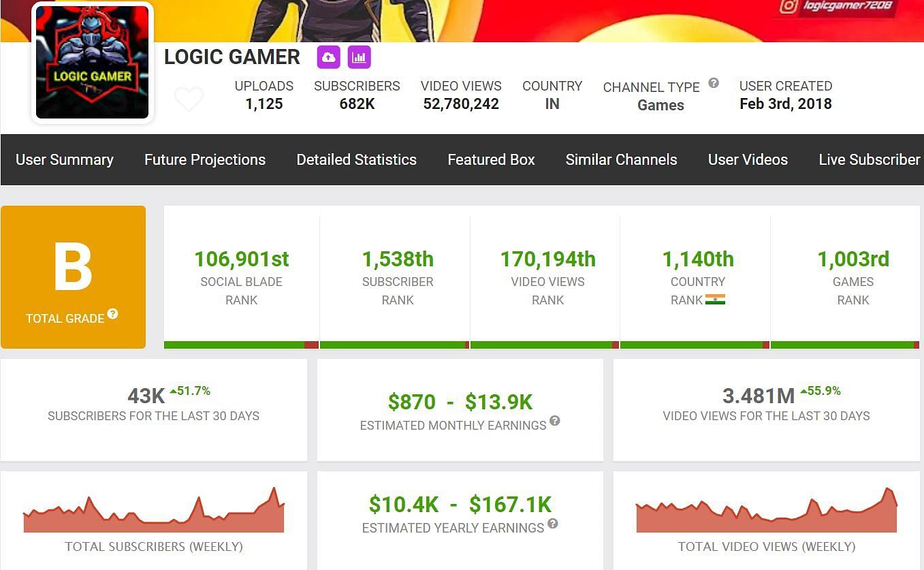The width and height of the screenshot is (924, 570).
Task: Click the purple bar chart icon
Action: tap(360, 57)
